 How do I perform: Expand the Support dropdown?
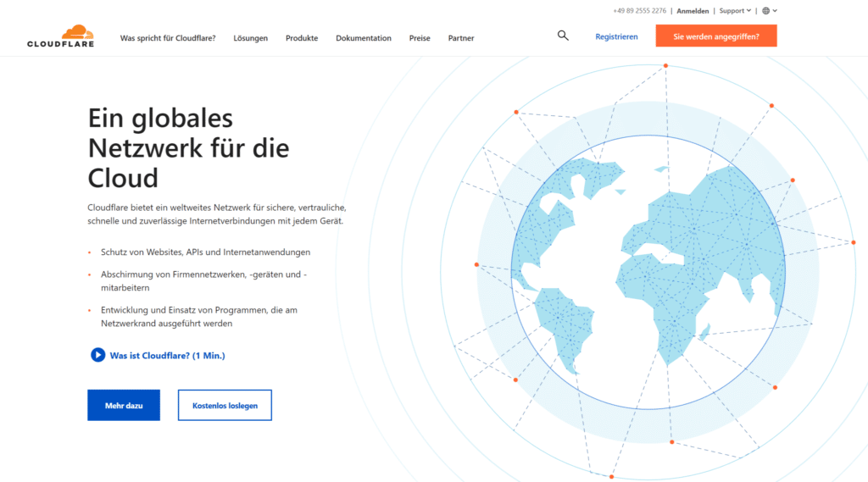pos(735,10)
